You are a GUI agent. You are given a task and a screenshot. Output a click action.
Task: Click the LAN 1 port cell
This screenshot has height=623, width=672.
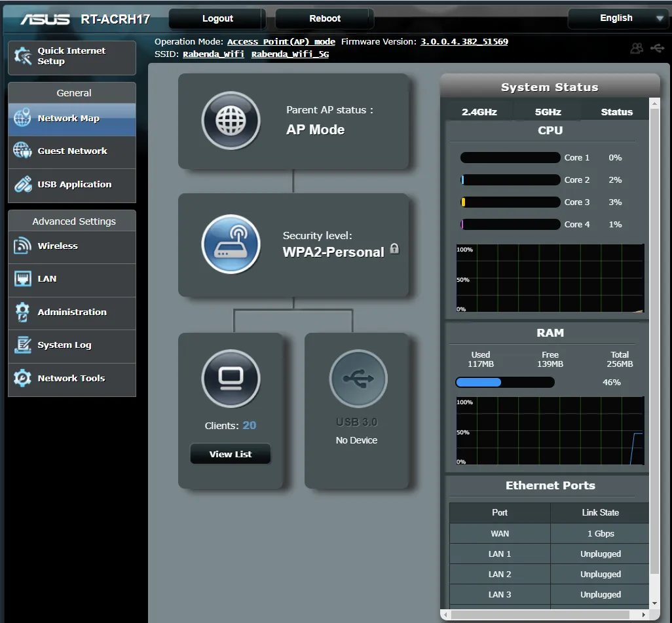click(500, 554)
